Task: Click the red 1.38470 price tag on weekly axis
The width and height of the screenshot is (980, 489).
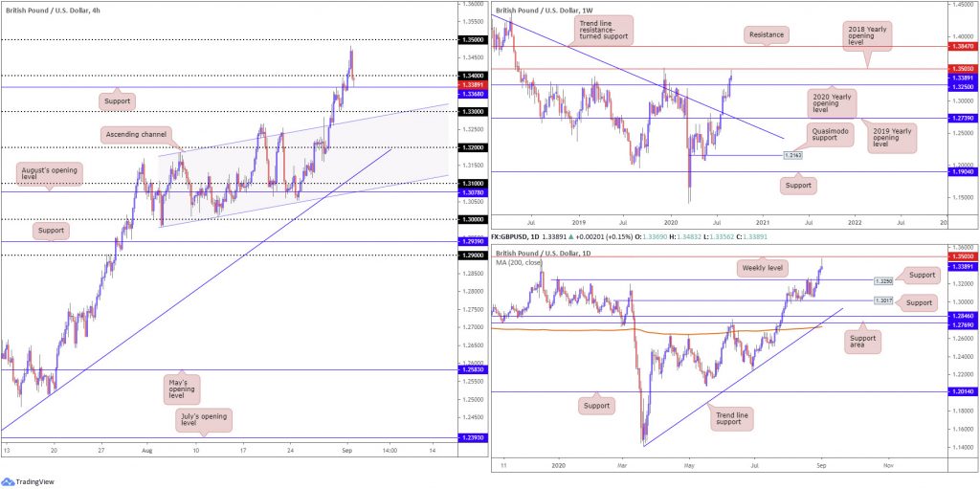Action: [963, 47]
